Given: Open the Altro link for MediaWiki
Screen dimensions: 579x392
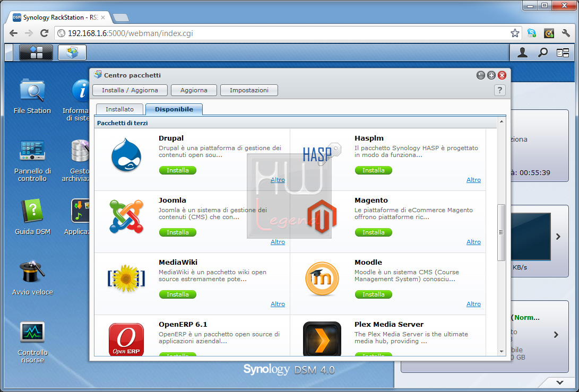Looking at the screenshot, I should pyautogui.click(x=278, y=304).
